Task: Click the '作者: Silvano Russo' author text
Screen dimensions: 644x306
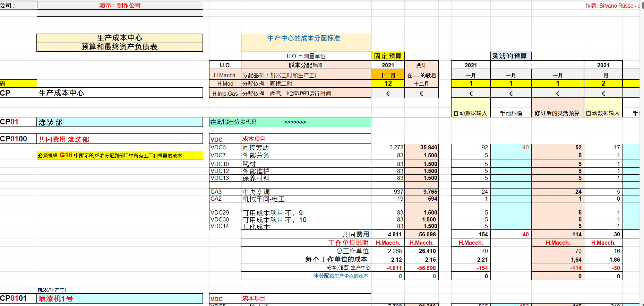Action: point(612,6)
